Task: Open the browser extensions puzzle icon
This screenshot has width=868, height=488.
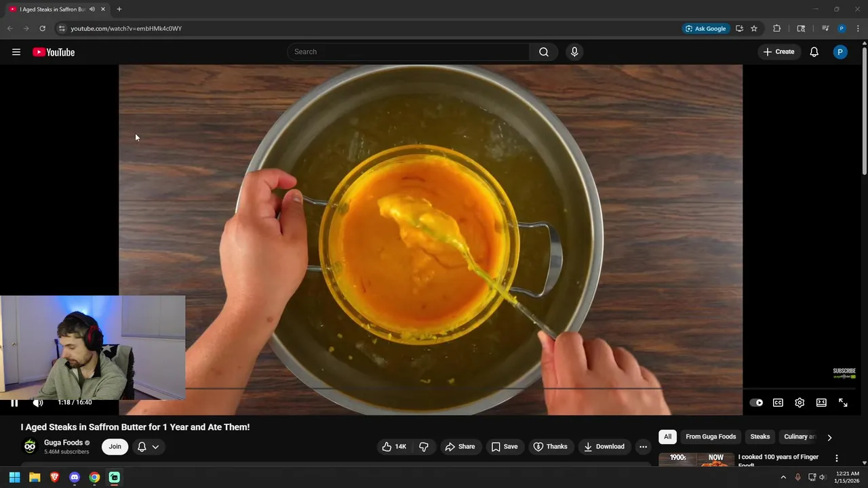Action: point(777,28)
